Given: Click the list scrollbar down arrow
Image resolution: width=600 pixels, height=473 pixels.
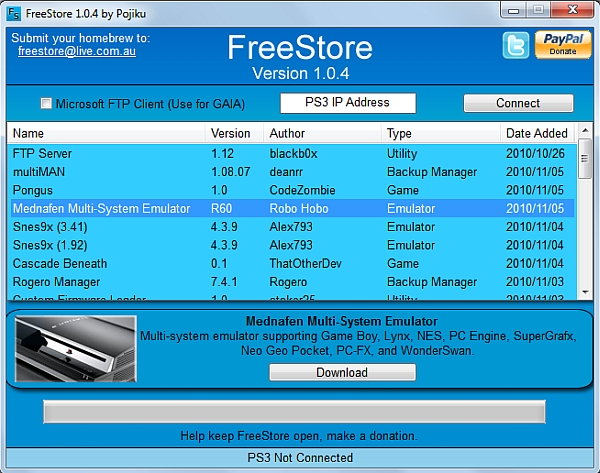Looking at the screenshot, I should point(585,292).
